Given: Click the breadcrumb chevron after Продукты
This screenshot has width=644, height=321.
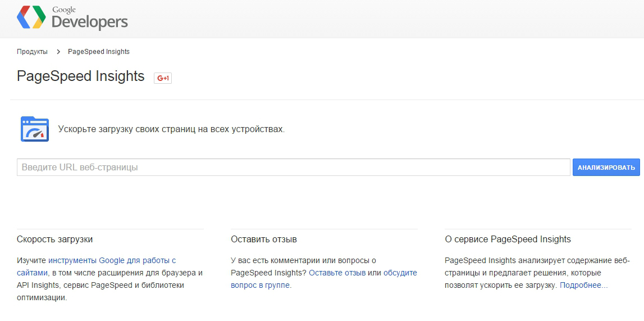Looking at the screenshot, I should pos(58,52).
